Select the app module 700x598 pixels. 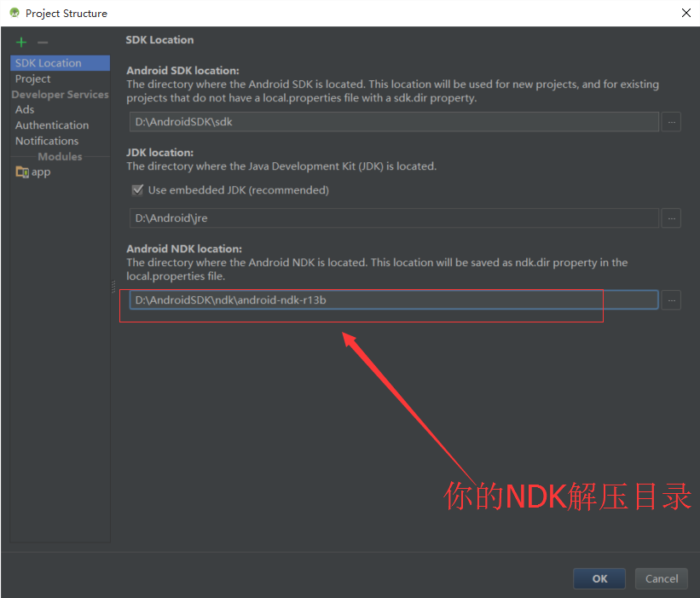41,172
